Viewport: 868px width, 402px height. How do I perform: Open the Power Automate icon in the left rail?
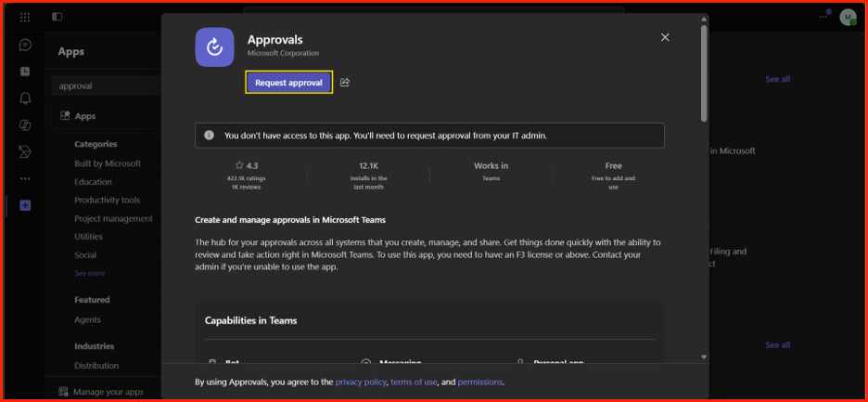(x=25, y=152)
